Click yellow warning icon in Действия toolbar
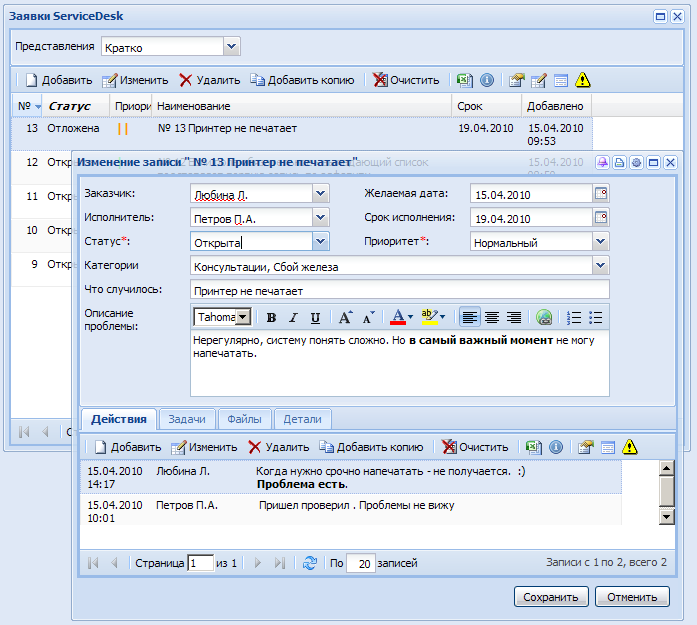This screenshot has height=625, width=697. click(629, 447)
